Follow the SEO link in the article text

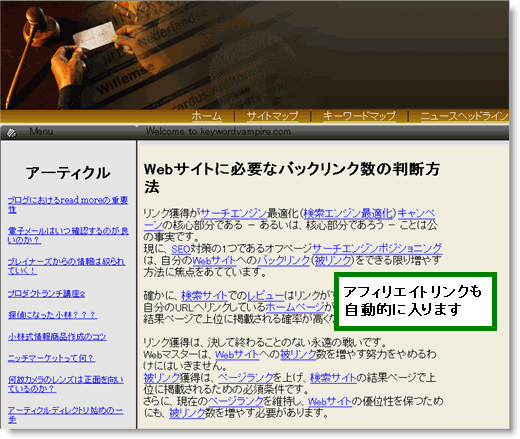pos(181,249)
